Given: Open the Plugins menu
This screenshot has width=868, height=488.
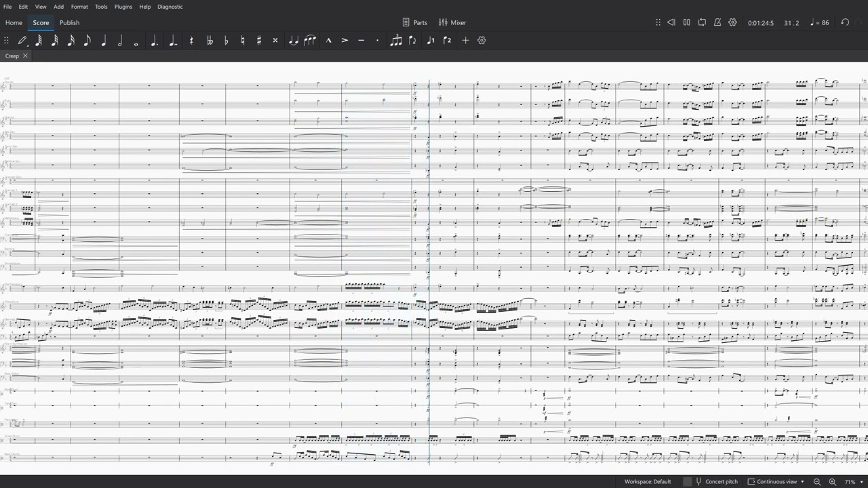Looking at the screenshot, I should (x=123, y=7).
